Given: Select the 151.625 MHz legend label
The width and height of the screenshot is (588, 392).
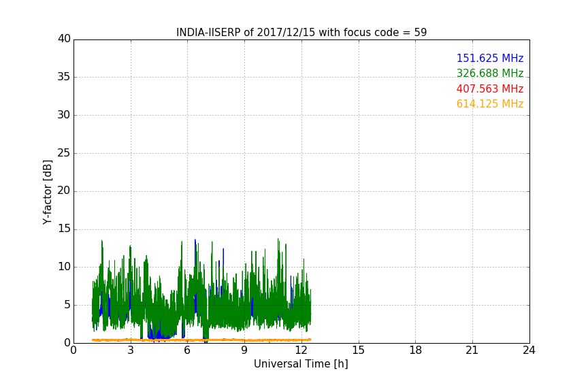Looking at the screenshot, I should (x=490, y=58).
